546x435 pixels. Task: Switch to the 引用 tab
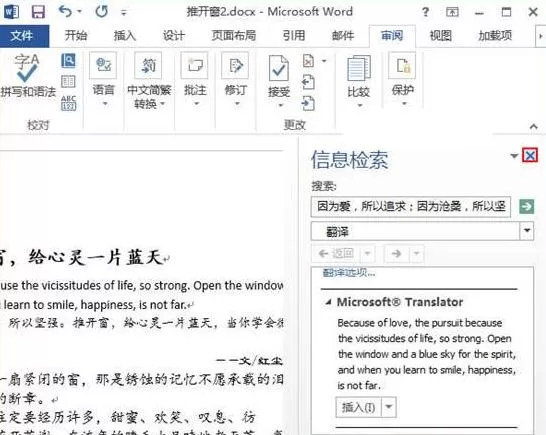point(294,36)
